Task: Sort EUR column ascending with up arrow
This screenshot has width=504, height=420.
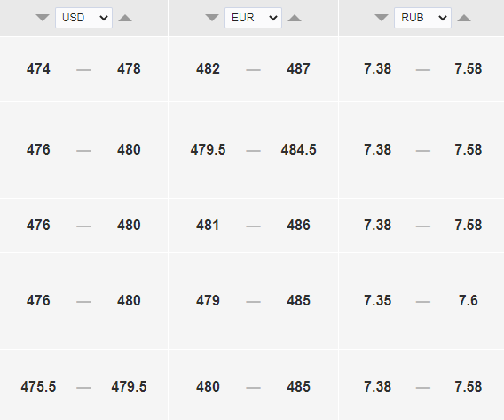Action: point(295,18)
